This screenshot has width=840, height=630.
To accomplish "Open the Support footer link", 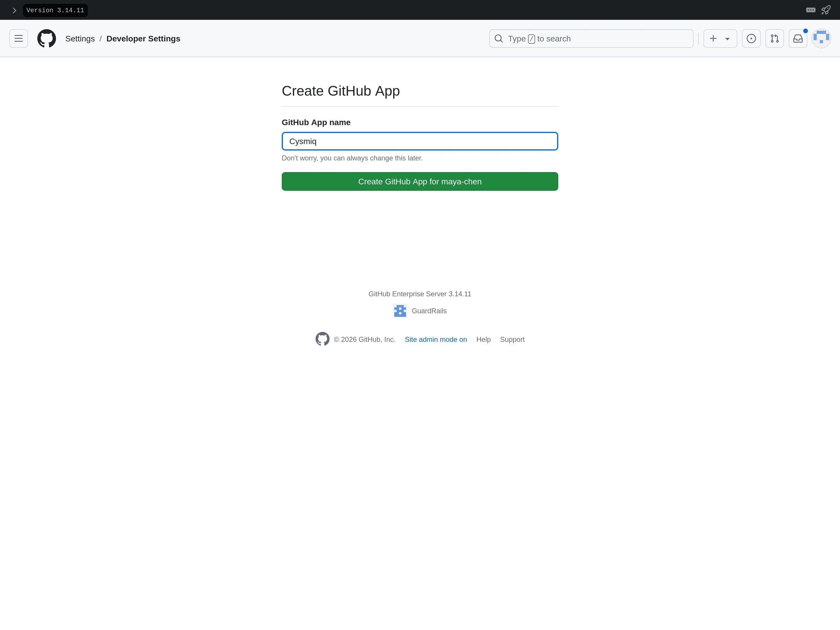I will pyautogui.click(x=512, y=339).
